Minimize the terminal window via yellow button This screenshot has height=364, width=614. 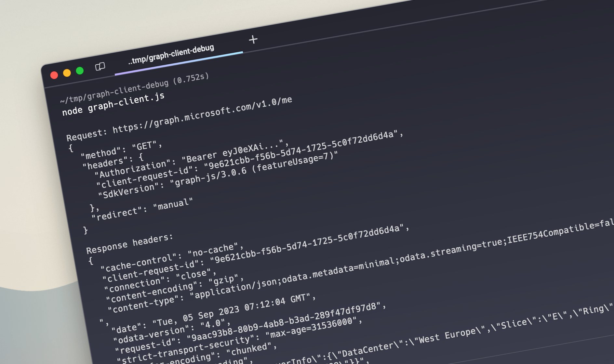[x=67, y=73]
